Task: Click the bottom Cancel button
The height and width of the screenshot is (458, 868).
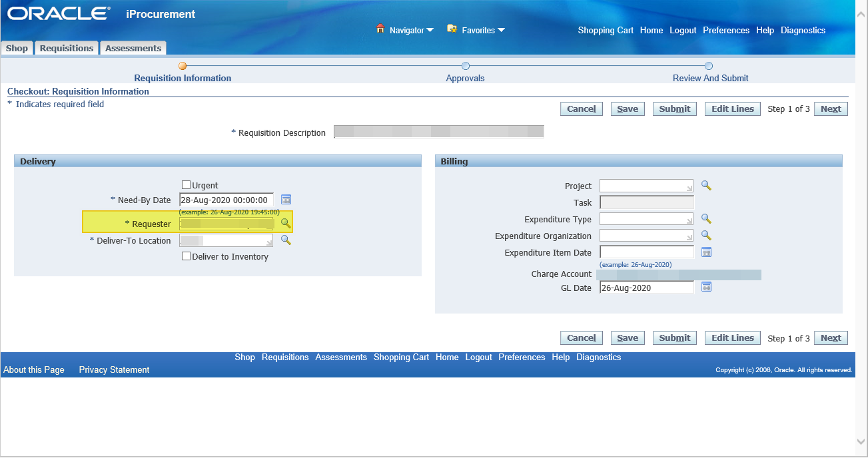Action: tap(582, 338)
